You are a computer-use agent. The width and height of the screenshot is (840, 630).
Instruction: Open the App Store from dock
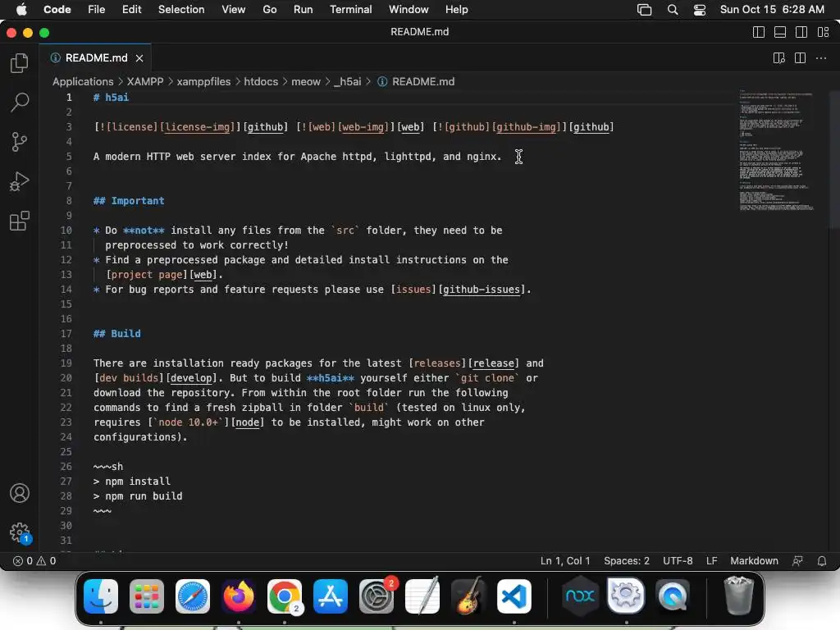coord(331,596)
